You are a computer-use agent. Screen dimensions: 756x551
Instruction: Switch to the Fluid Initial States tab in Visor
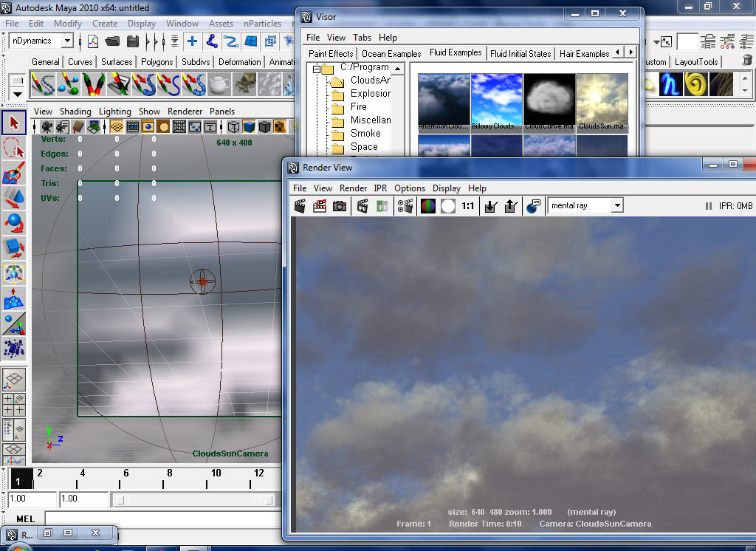(520, 54)
